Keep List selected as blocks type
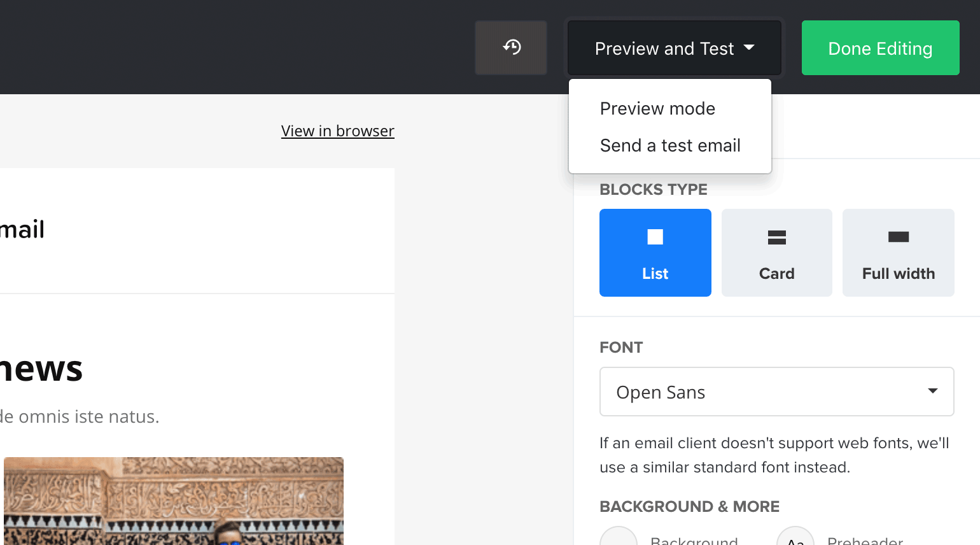The height and width of the screenshot is (545, 980). (x=655, y=252)
